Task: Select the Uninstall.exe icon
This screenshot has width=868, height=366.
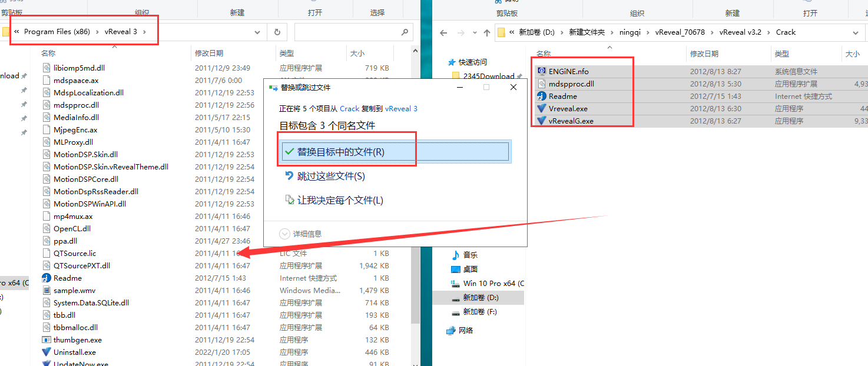Action: coord(47,352)
